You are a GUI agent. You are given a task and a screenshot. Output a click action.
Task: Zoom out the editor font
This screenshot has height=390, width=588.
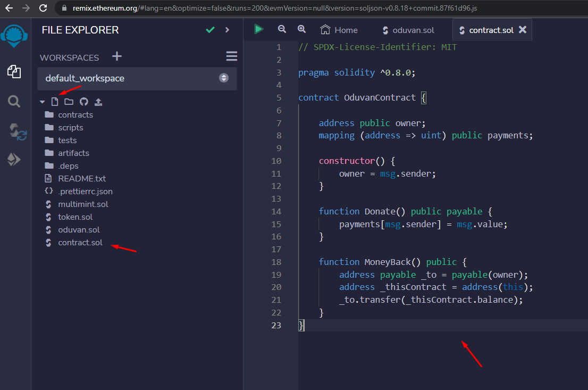[x=282, y=29]
